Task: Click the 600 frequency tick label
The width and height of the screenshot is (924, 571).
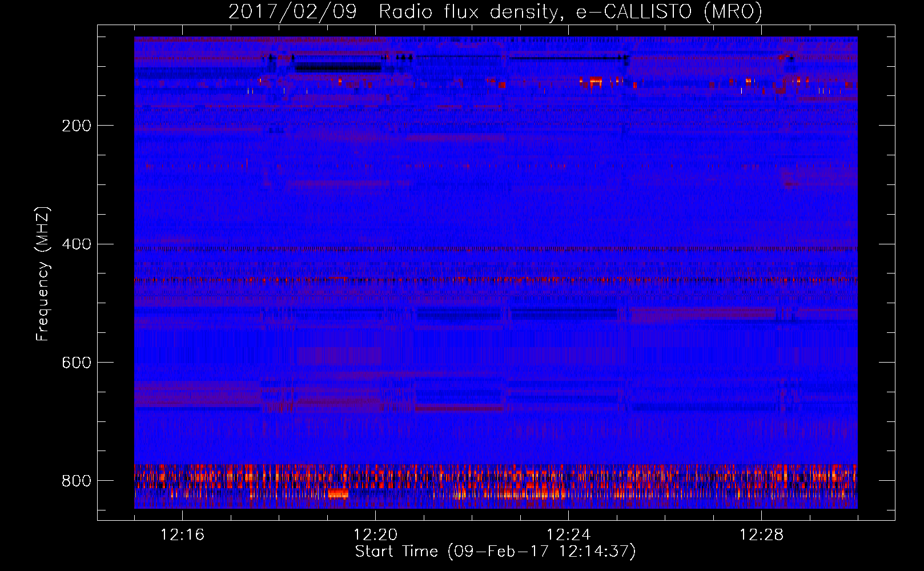Action: (77, 363)
